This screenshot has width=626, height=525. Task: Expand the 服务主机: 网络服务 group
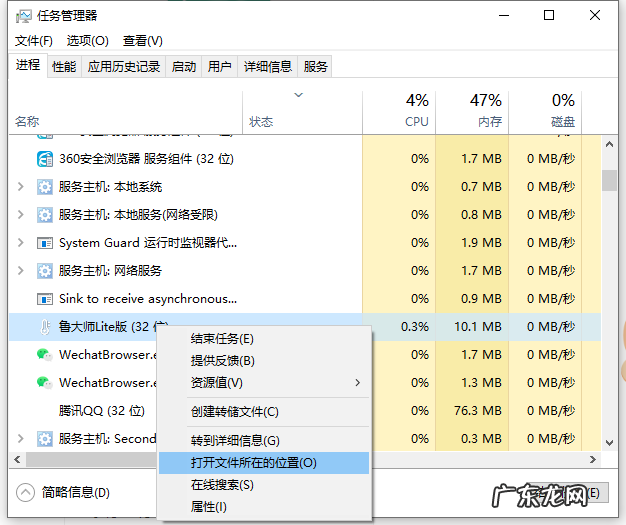[x=21, y=270]
